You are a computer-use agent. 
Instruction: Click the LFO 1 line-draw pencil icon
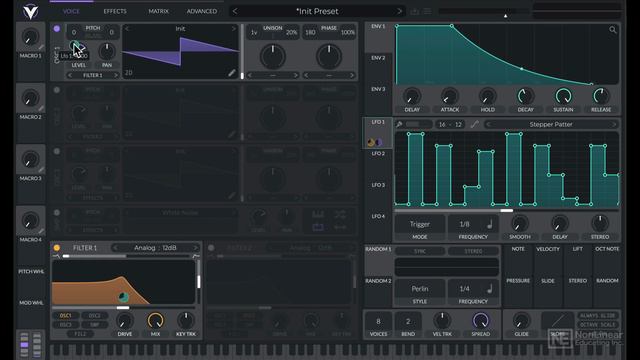[474, 124]
